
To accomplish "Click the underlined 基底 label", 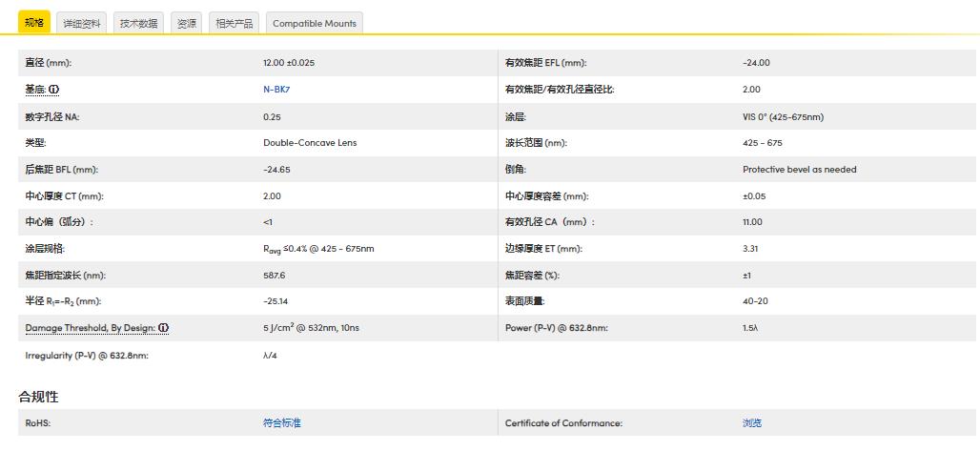I will (x=35, y=90).
